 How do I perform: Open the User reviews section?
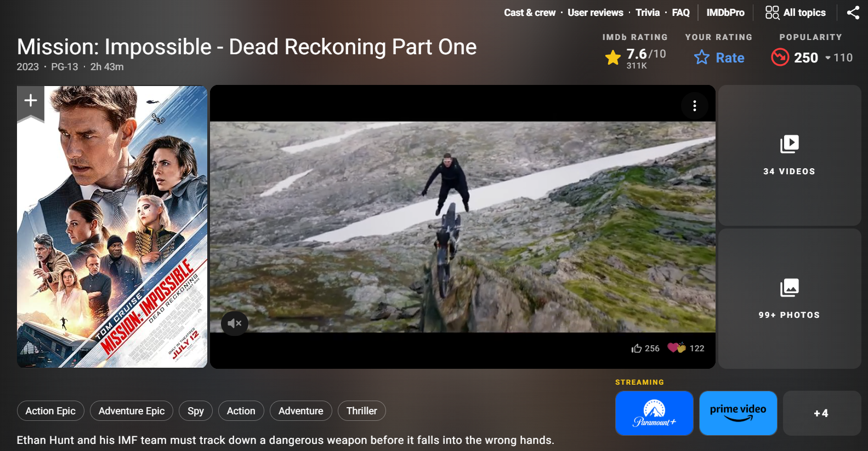595,13
